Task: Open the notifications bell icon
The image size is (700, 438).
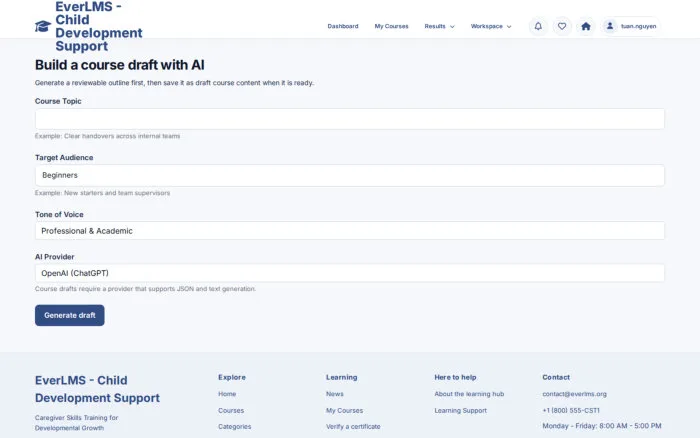Action: pyautogui.click(x=538, y=26)
